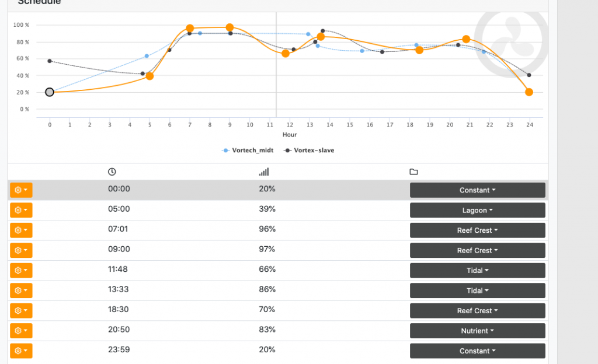Select the 20% chart point at hour 0
The width and height of the screenshot is (598, 364).
pos(50,92)
